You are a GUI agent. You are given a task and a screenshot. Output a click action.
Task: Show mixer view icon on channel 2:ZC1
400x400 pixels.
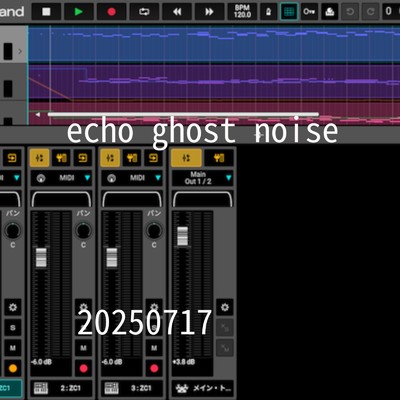(40, 158)
